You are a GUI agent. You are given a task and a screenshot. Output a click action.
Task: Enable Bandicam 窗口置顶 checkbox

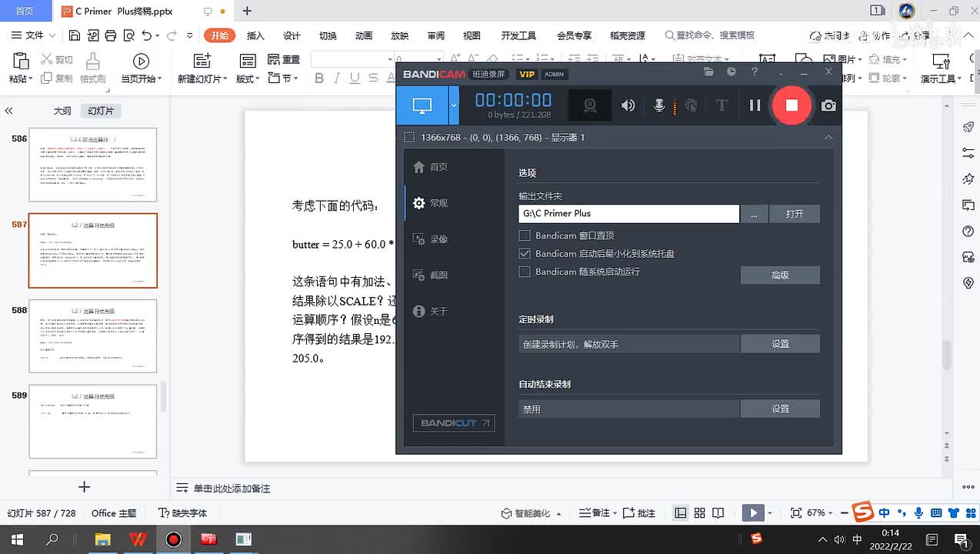(x=525, y=235)
